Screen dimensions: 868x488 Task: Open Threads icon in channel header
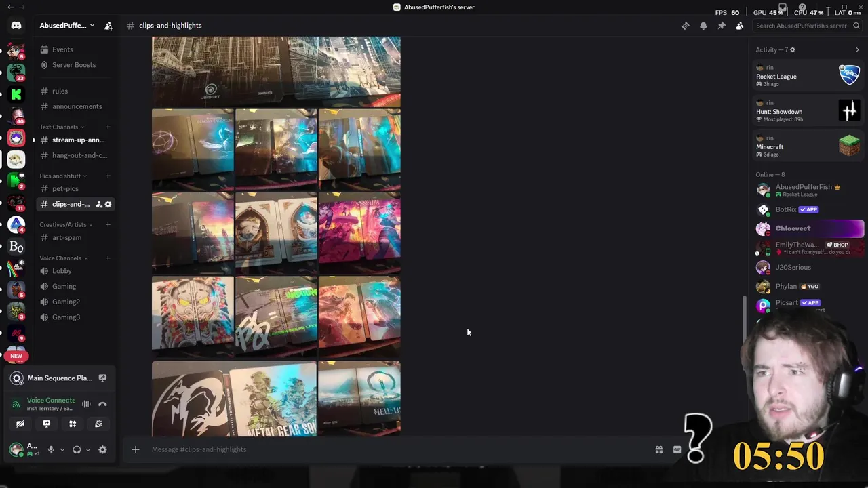point(685,26)
